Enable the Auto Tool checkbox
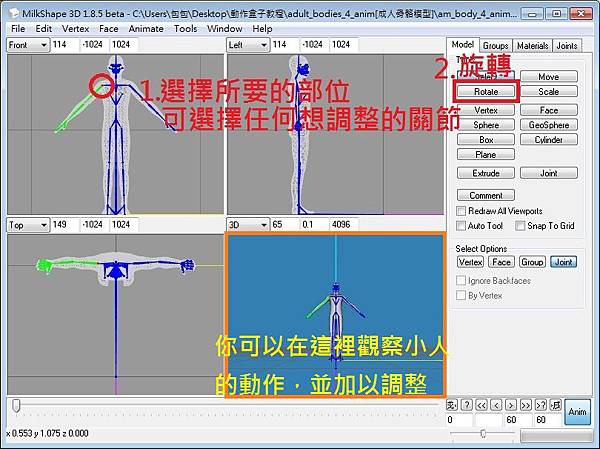This screenshot has height=449, width=600. (461, 226)
